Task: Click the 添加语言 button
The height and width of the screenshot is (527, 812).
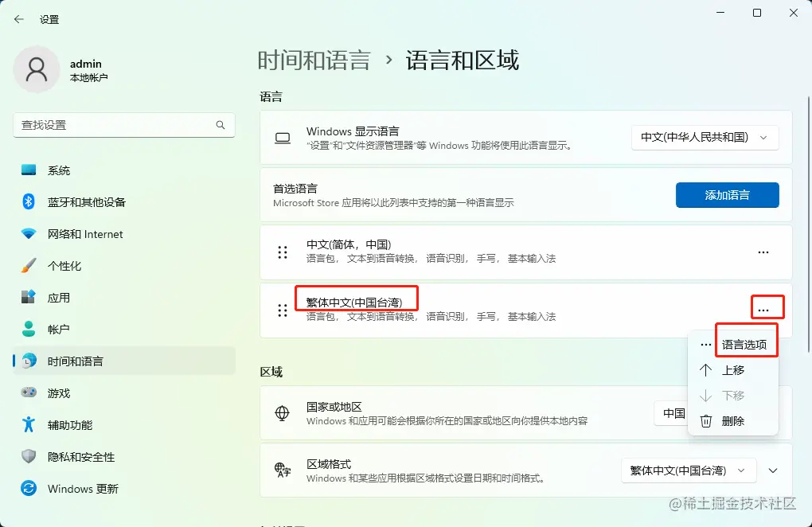Action: (x=727, y=195)
